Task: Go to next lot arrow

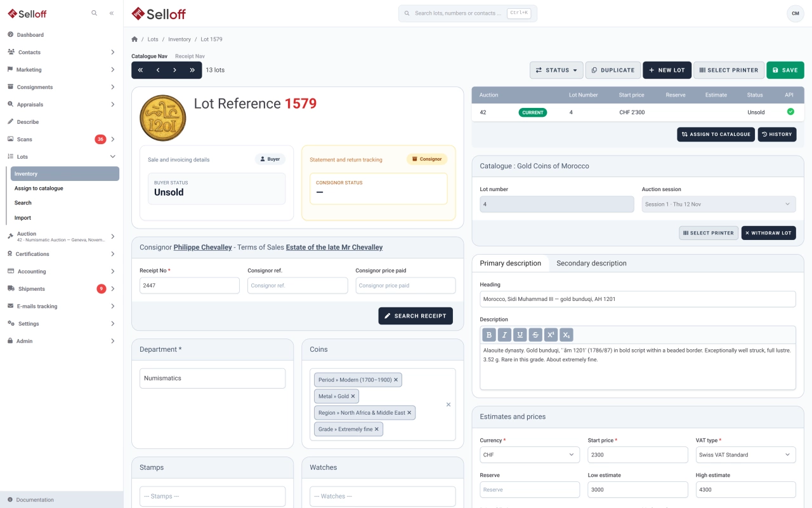Action: [175, 70]
